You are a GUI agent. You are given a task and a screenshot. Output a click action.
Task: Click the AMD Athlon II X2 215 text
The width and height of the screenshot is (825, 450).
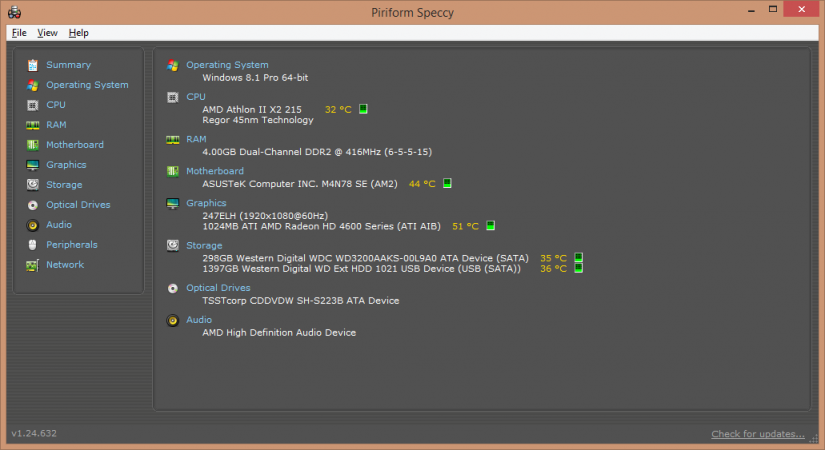[252, 109]
